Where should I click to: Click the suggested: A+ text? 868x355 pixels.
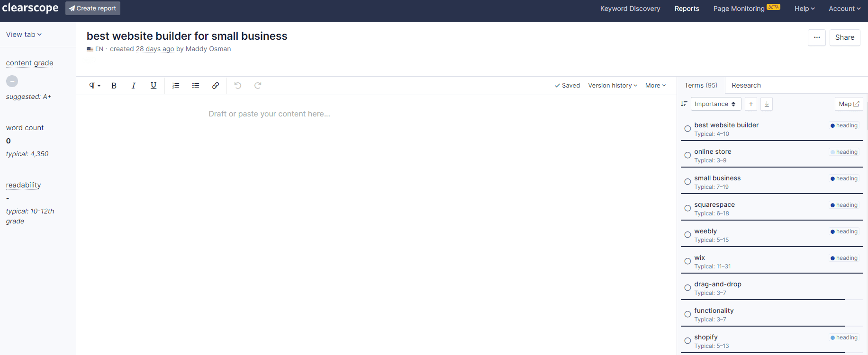[x=28, y=97]
